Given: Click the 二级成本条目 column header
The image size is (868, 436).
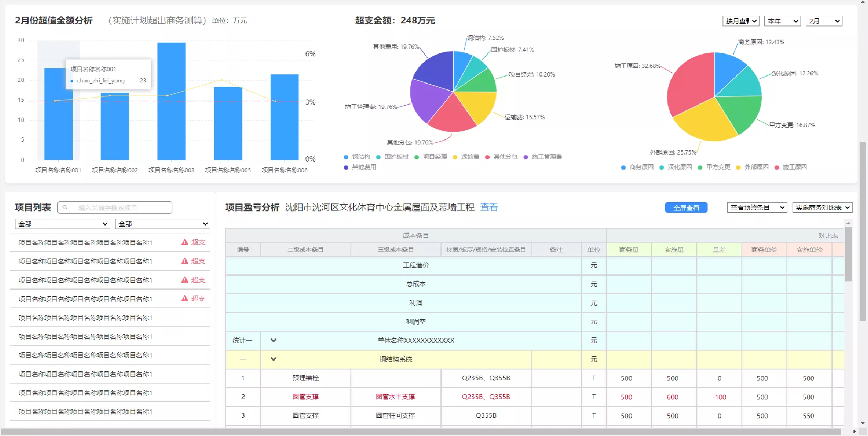Looking at the screenshot, I should [x=305, y=250].
